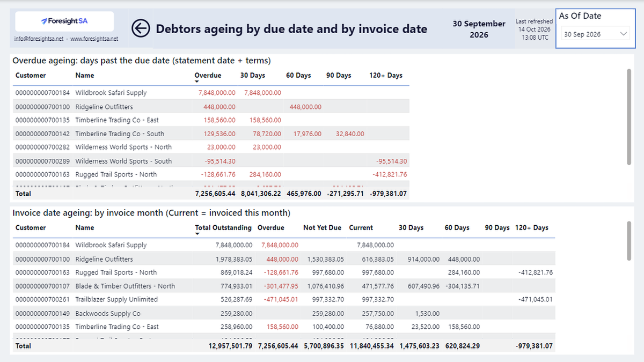Sort invoice table by Not Yet Due header
The width and height of the screenshot is (644, 362).
coord(322,228)
